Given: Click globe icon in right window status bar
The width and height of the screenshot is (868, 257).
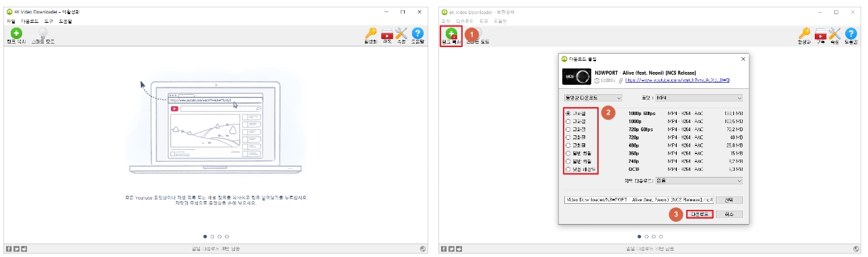Looking at the screenshot, I should tap(856, 249).
